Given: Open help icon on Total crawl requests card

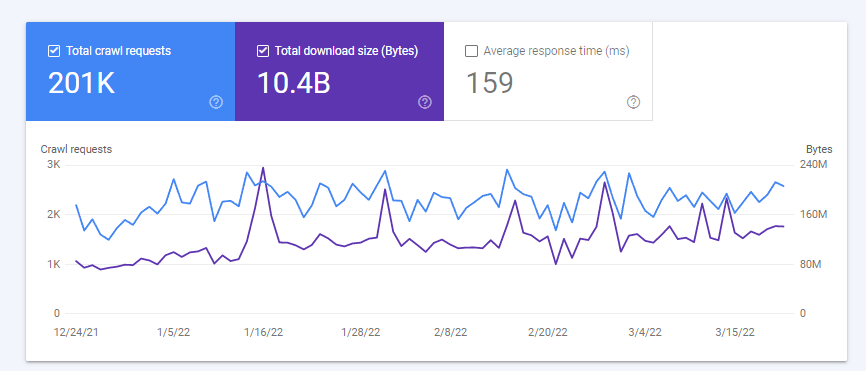Looking at the screenshot, I should pyautogui.click(x=216, y=102).
